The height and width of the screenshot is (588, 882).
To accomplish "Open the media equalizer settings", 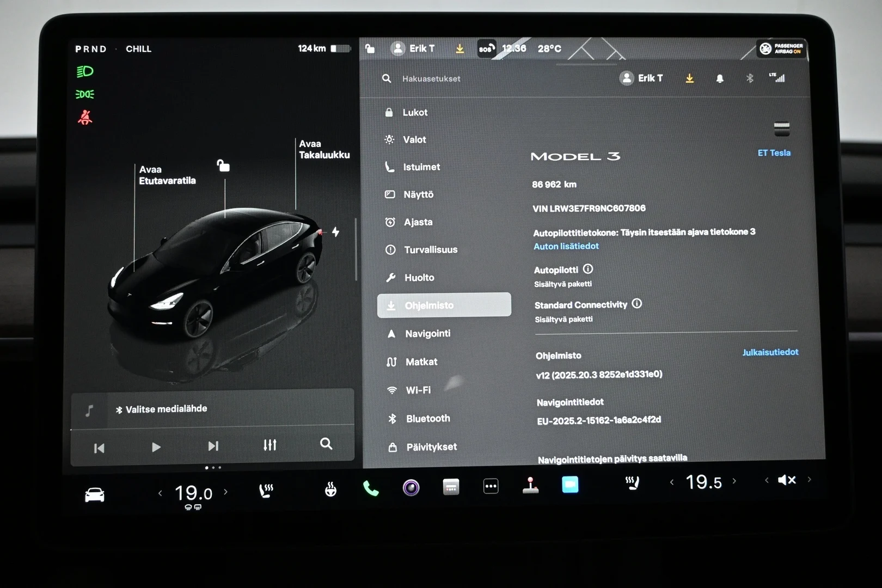I will click(270, 445).
